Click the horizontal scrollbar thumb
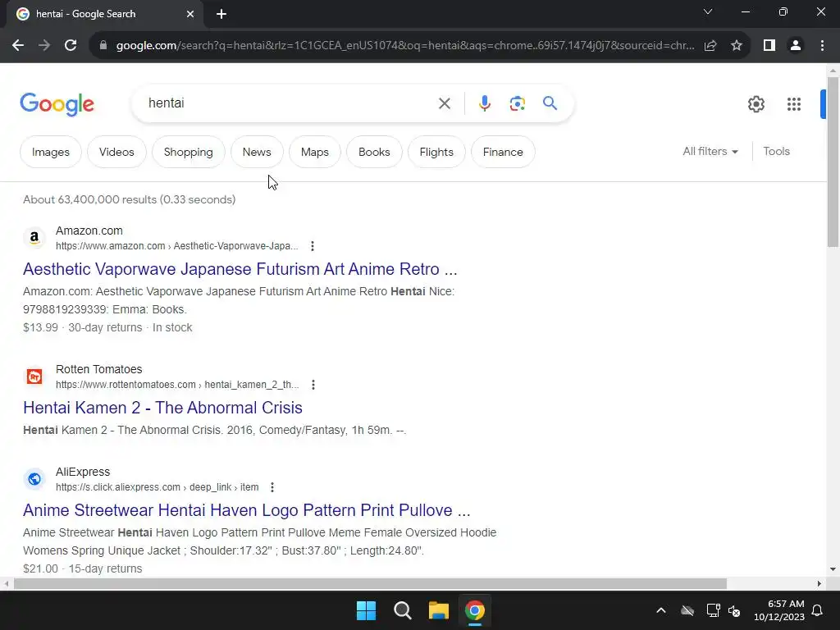 pos(370,583)
